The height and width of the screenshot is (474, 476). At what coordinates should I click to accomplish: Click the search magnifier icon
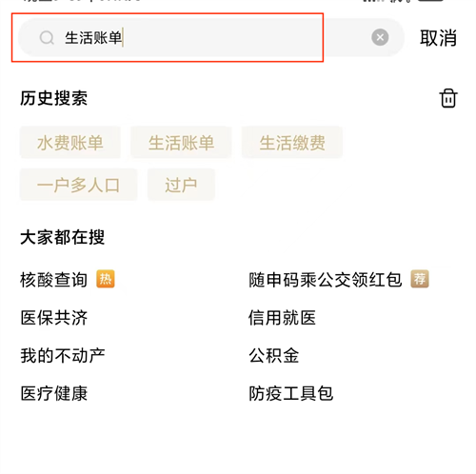click(x=47, y=38)
